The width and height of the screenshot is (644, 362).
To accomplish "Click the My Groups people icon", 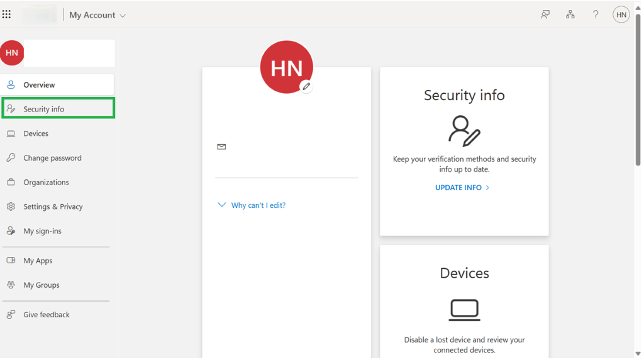I will click(11, 285).
